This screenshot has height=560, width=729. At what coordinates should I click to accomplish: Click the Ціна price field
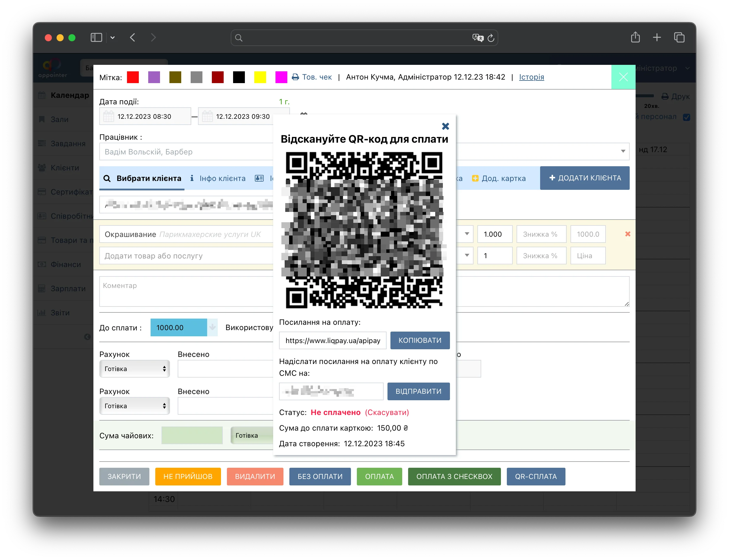588,256
